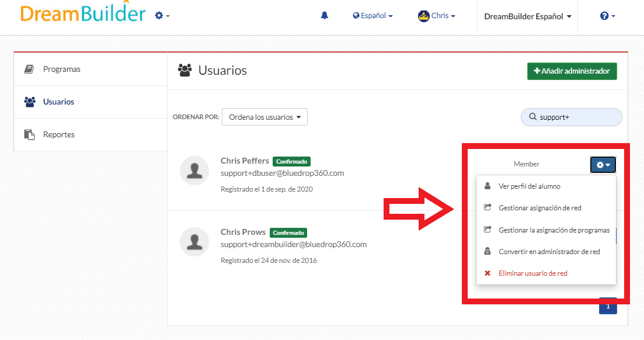Click the search magnifier icon

coord(532,117)
